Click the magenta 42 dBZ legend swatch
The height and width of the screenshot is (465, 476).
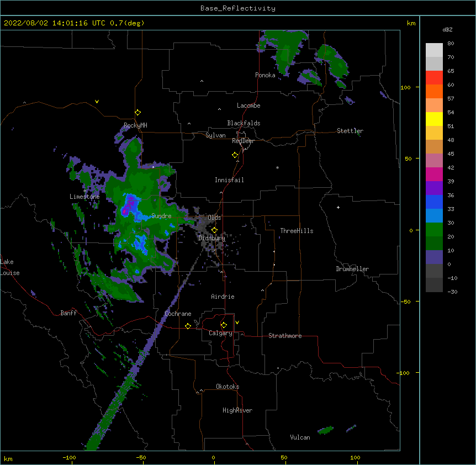[434, 174]
